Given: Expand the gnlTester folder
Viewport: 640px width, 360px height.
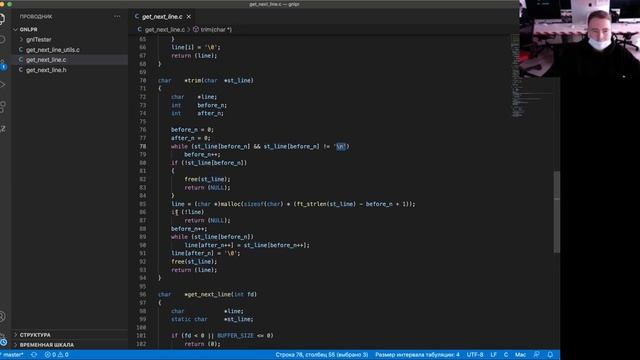Looking at the screenshot, I should (38, 40).
